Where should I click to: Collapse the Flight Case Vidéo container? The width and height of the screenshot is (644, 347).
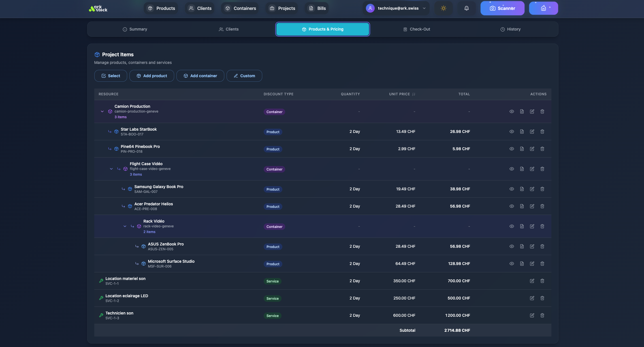click(x=111, y=169)
